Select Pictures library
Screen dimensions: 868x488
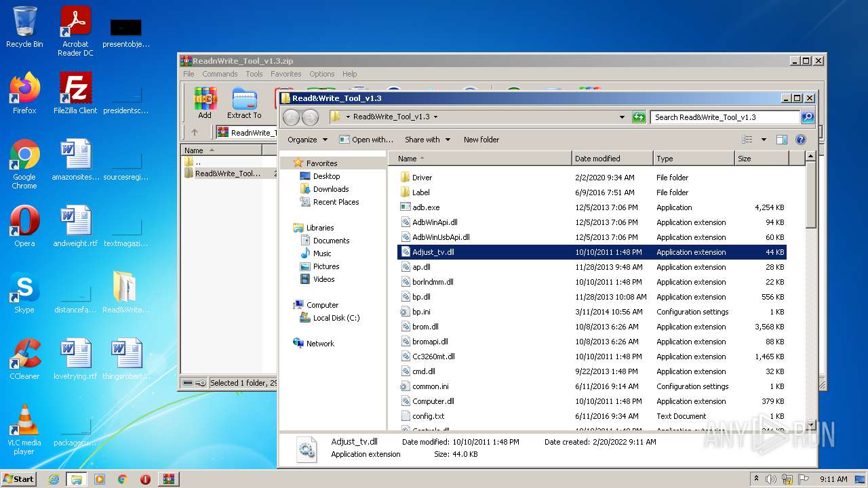pyautogui.click(x=326, y=266)
